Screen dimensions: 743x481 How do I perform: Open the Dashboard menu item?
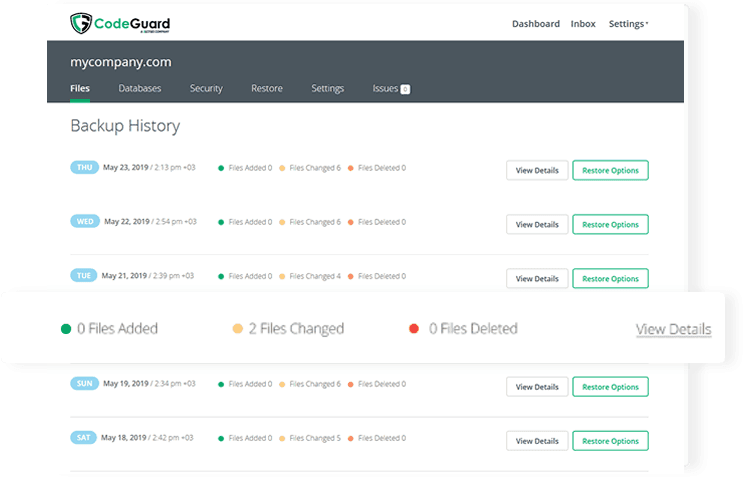[x=536, y=24]
